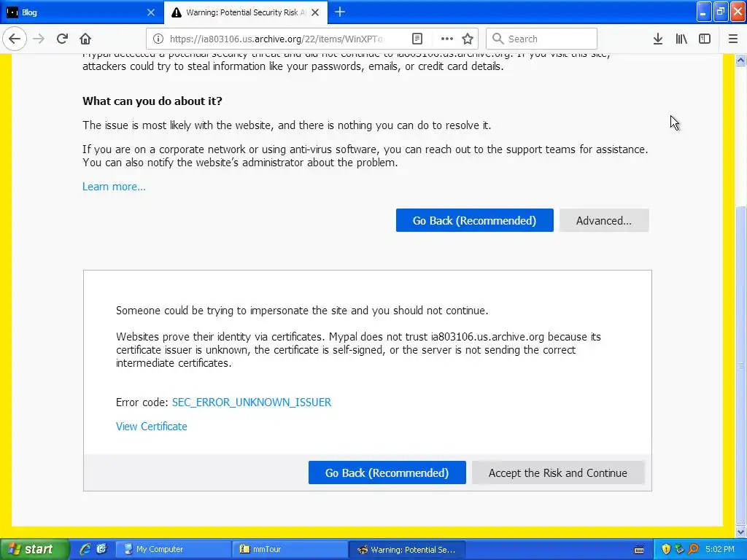Screen dimensions: 747x560
Task: Click the upper Go Back (Recommended) button
Action: tap(474, 220)
